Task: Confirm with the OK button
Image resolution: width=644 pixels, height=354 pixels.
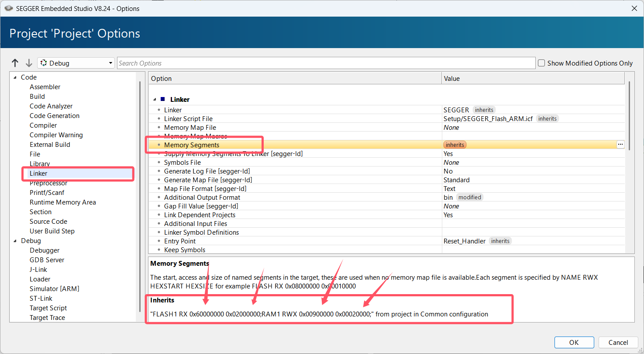Action: click(x=574, y=343)
